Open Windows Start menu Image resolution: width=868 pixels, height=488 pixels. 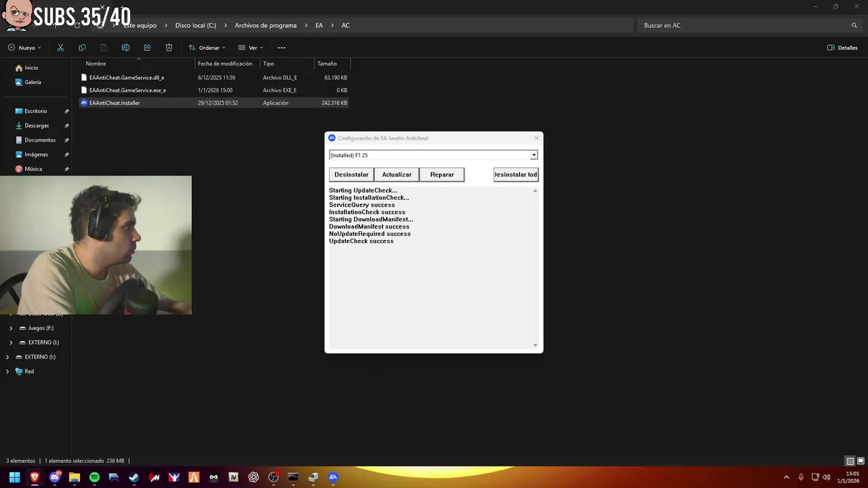point(14,477)
